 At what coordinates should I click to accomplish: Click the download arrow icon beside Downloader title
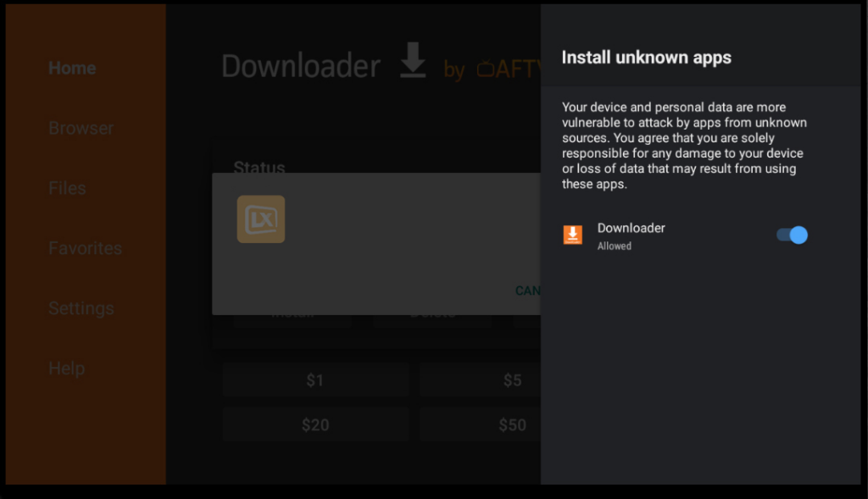tap(413, 62)
